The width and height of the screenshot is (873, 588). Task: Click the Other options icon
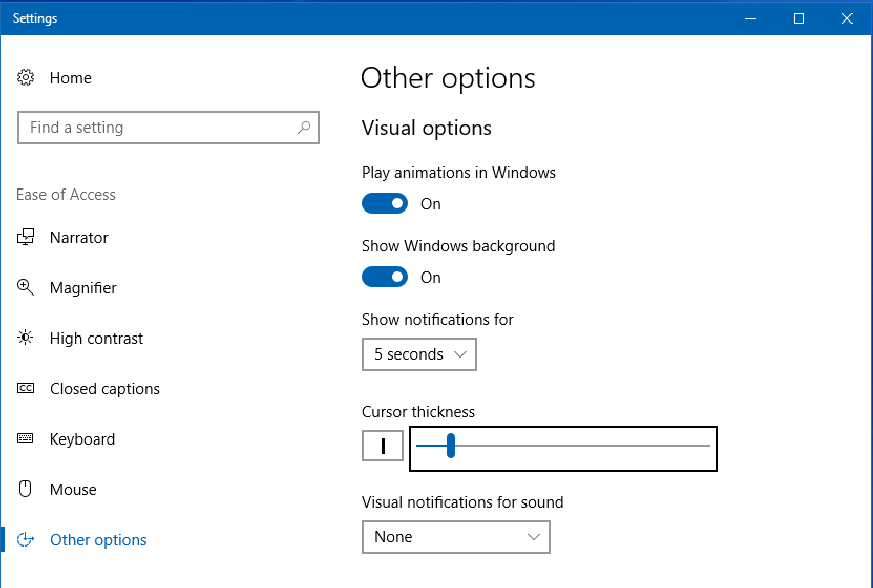(25, 540)
